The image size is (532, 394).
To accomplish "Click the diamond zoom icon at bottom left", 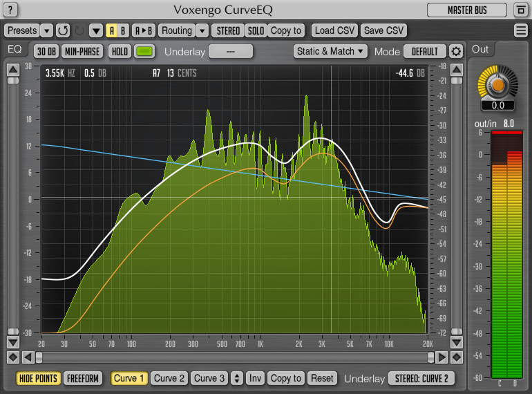I will click(x=12, y=357).
